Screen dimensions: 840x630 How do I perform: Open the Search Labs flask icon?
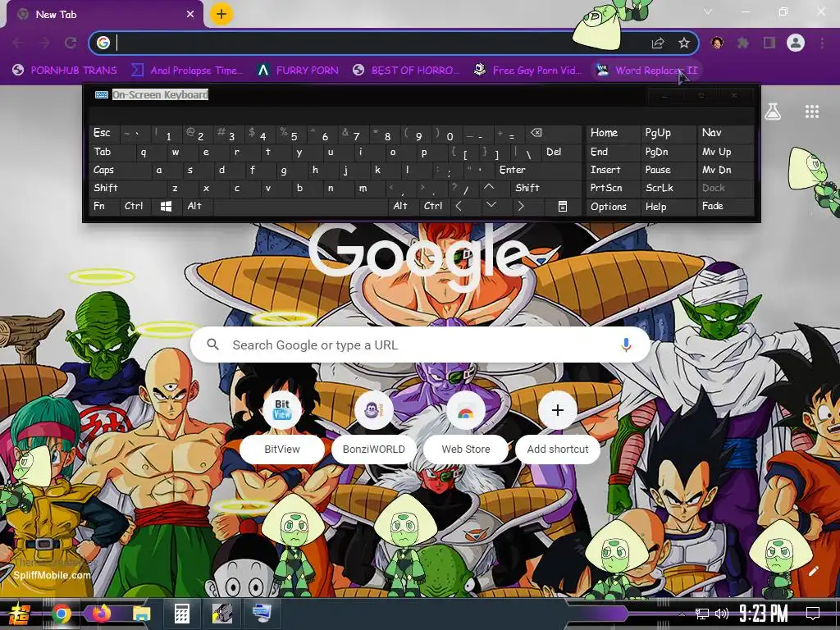coord(772,112)
